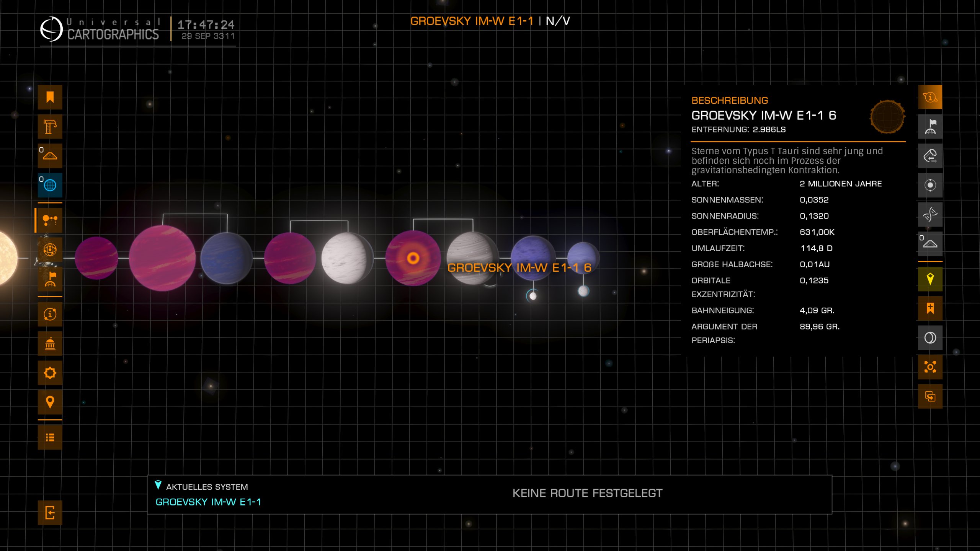Open the DNA biological signals icon
The height and width of the screenshot is (551, 980).
(x=930, y=215)
